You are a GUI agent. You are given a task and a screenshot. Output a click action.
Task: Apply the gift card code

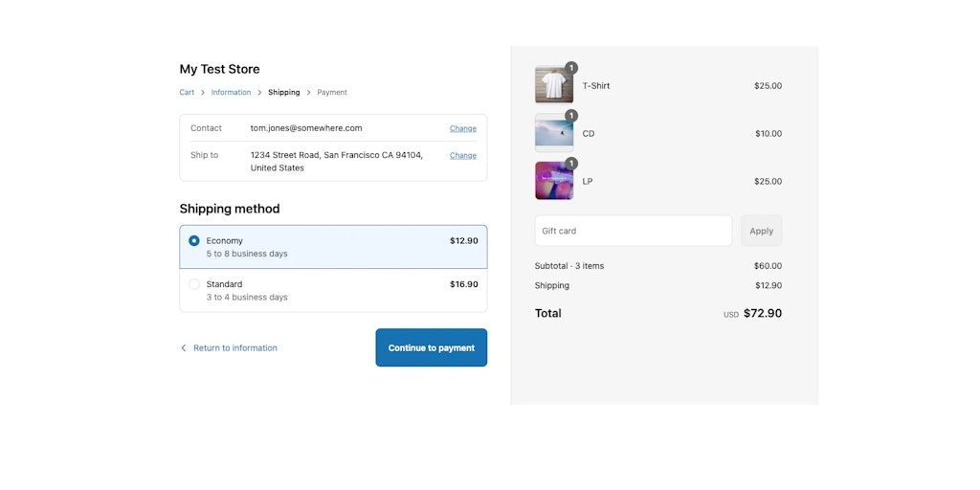(761, 231)
